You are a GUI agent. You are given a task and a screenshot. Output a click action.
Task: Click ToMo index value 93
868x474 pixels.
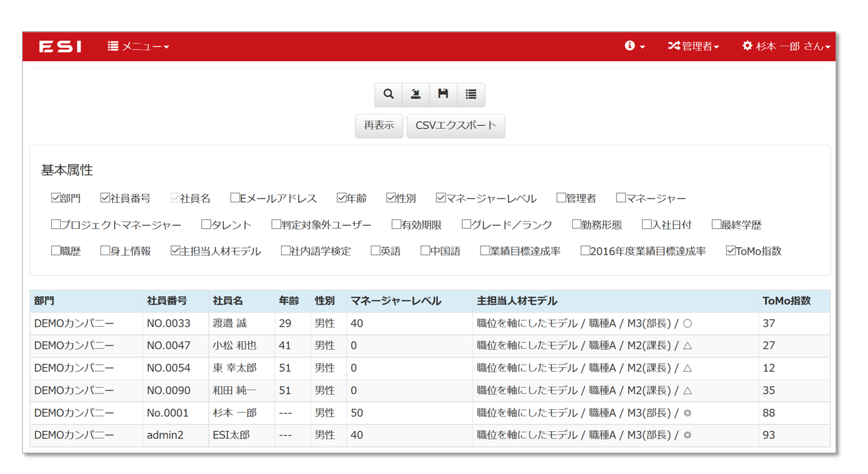(769, 435)
